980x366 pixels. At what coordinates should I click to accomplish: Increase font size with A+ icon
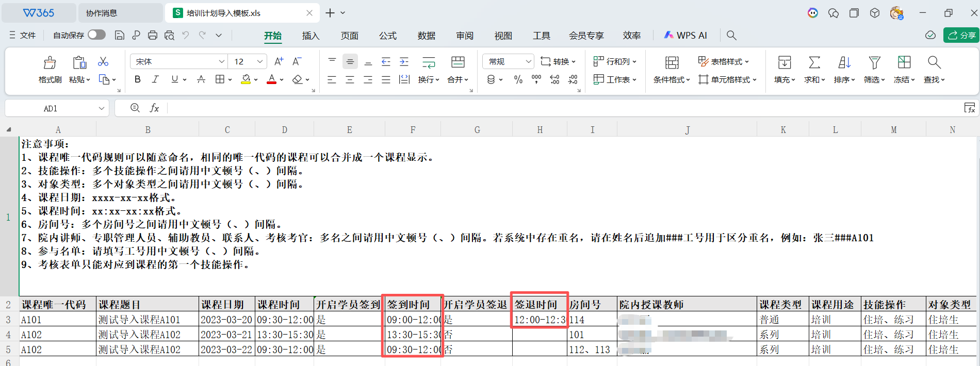[279, 61]
